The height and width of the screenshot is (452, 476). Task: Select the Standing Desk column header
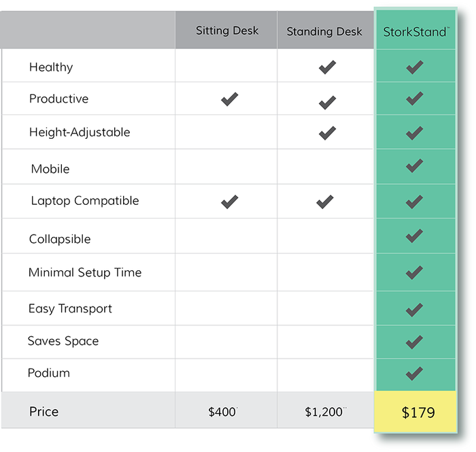pos(324,31)
